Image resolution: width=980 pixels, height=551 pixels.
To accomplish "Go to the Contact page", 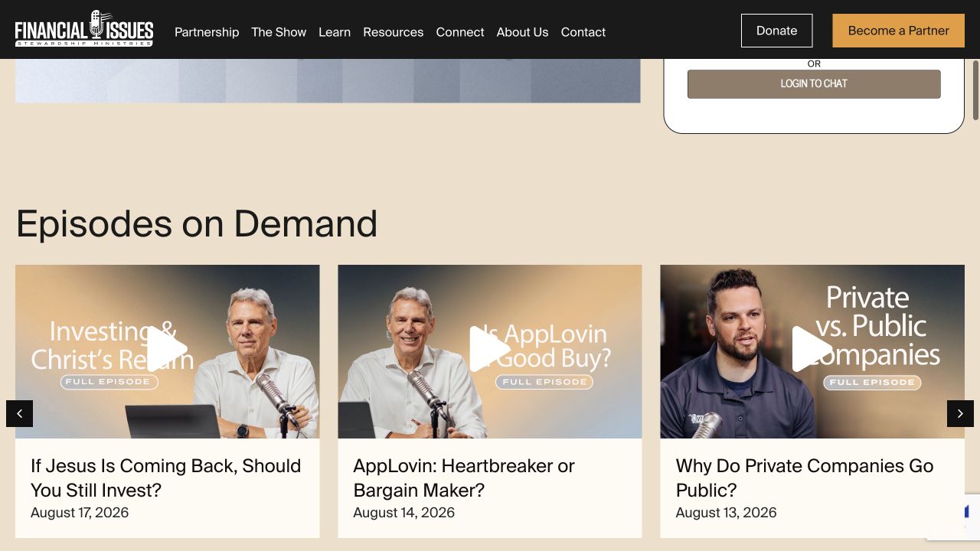I will (583, 32).
